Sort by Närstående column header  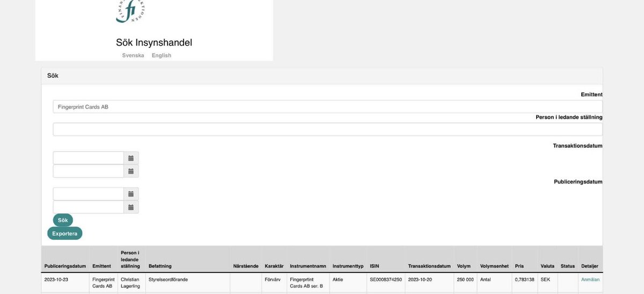246,266
